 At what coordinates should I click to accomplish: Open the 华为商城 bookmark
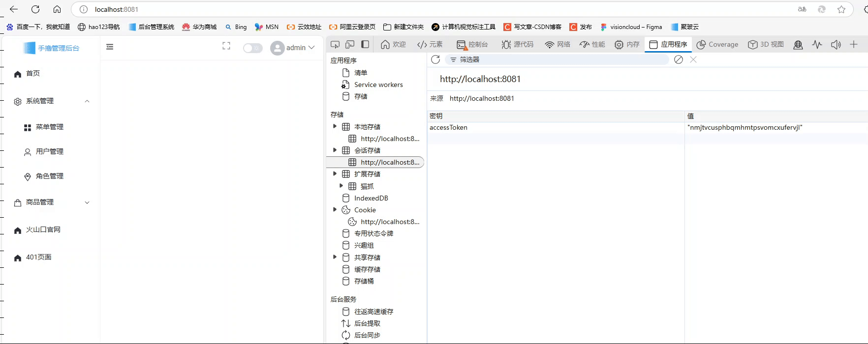(199, 27)
